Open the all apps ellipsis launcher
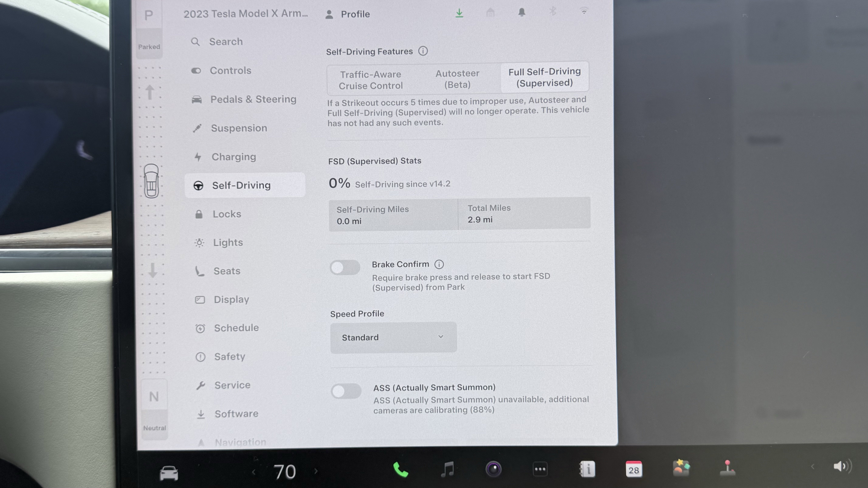868x488 pixels. point(540,469)
